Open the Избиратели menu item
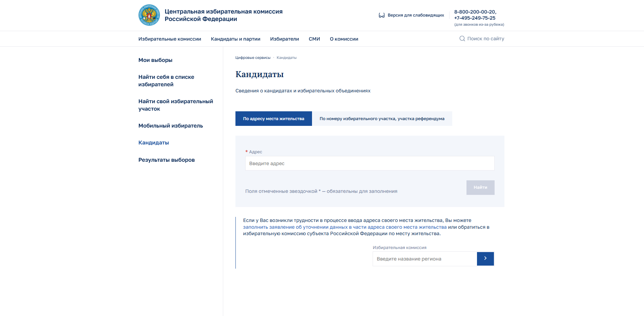Viewport: 644px width, 316px height. click(285, 39)
